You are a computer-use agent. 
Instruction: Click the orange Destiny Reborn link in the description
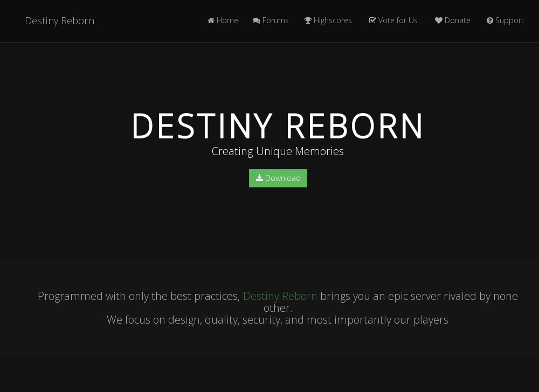280,296
